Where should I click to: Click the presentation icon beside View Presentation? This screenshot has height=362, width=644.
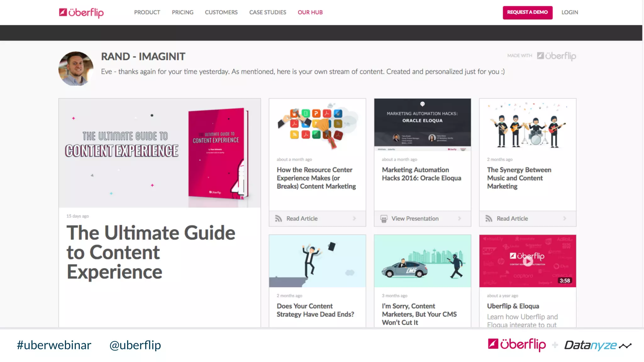(x=384, y=219)
